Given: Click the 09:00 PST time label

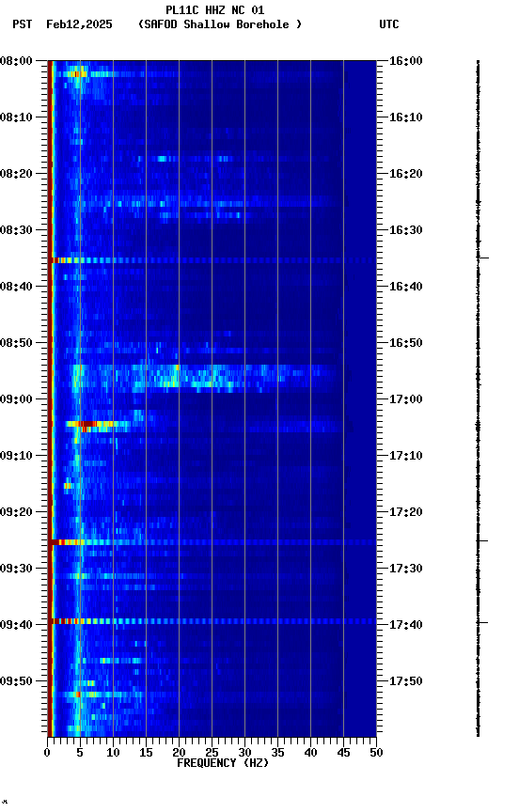Looking at the screenshot, I should [16, 399].
